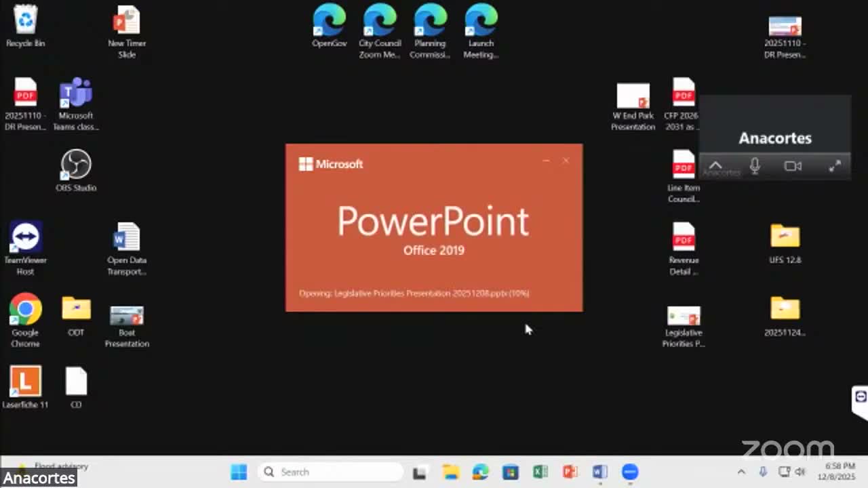The width and height of the screenshot is (868, 488).
Task: Open the Windows Start menu
Action: coord(239,472)
